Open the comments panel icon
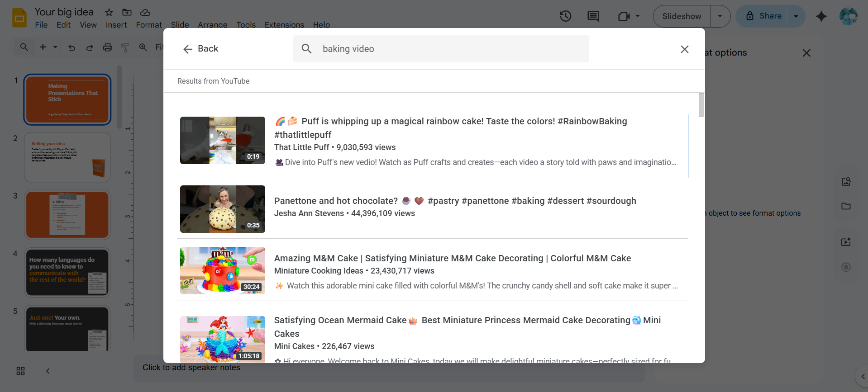 click(x=593, y=16)
